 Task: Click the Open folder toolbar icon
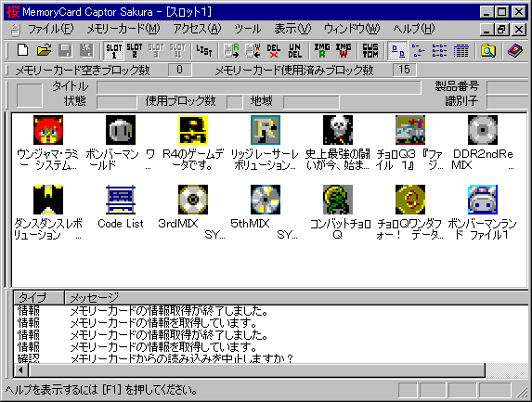pos(44,50)
